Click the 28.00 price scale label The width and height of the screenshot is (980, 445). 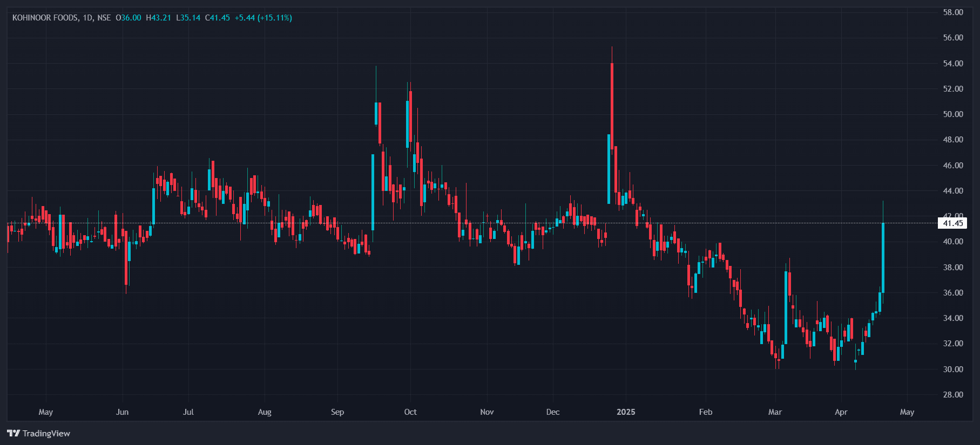tap(953, 394)
